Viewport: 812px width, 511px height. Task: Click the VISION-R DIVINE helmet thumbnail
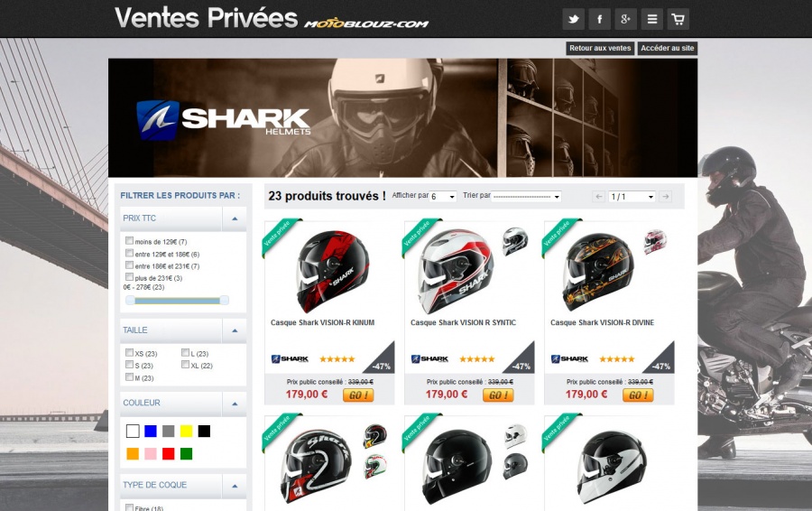(x=599, y=272)
